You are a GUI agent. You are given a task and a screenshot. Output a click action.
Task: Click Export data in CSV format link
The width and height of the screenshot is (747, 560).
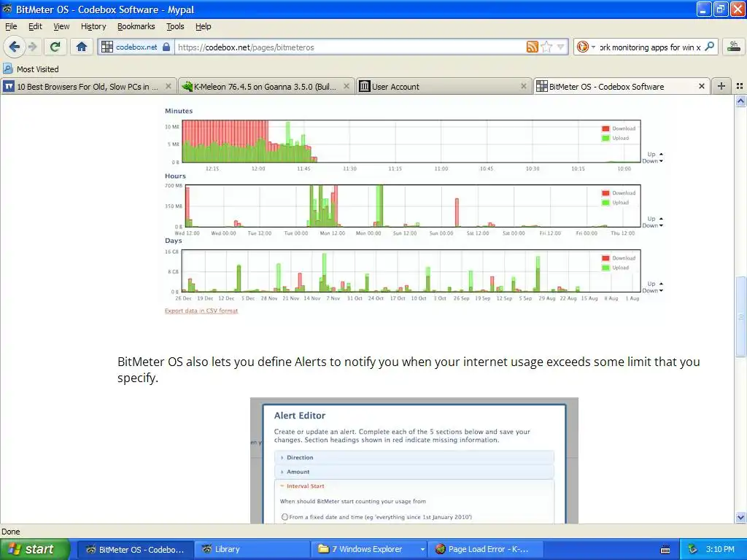click(x=201, y=311)
